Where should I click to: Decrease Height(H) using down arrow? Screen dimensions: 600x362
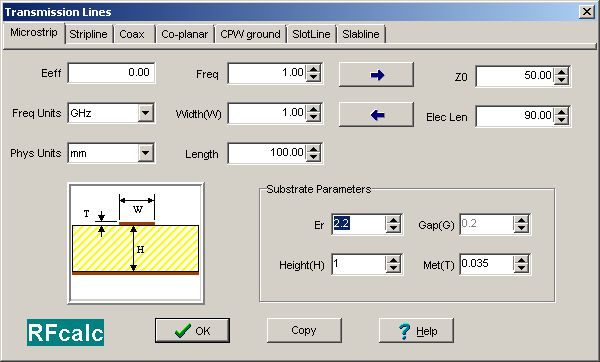[x=393, y=268]
